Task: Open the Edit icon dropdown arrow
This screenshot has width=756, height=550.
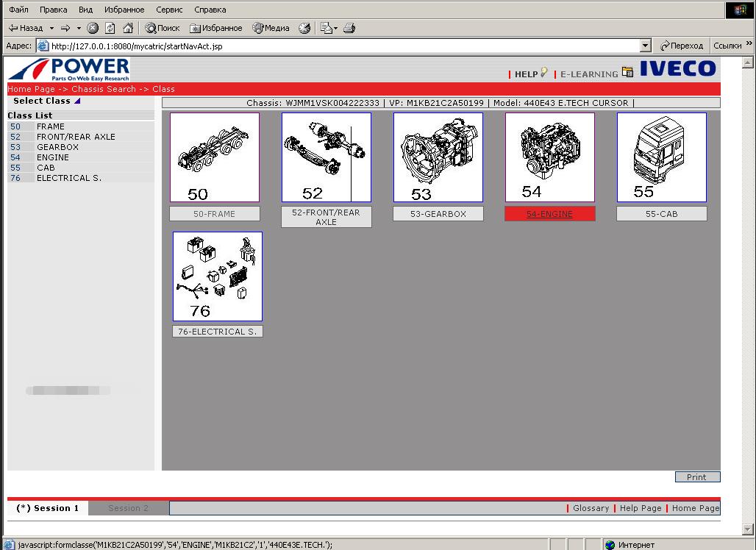Action: pos(335,28)
